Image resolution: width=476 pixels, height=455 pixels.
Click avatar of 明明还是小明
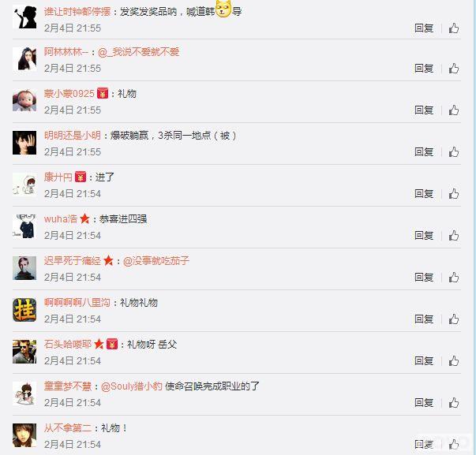(24, 143)
